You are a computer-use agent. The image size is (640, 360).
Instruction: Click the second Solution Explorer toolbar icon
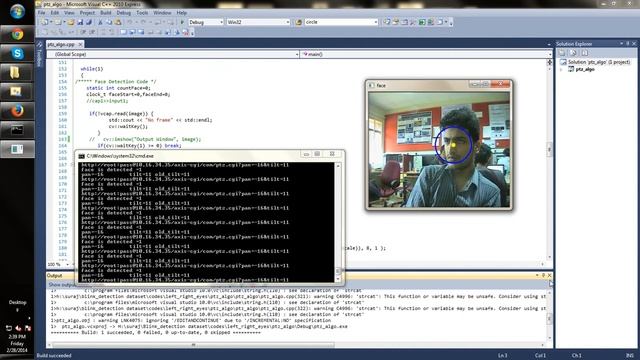click(573, 53)
